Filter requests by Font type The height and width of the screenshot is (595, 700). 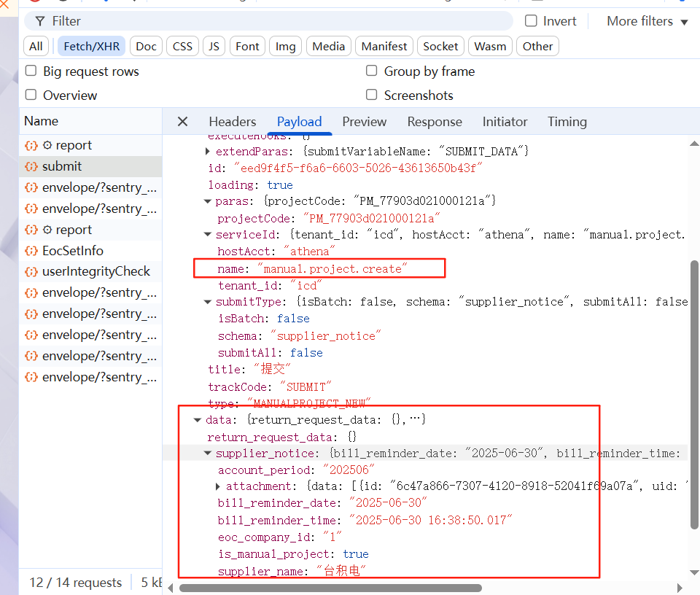247,47
